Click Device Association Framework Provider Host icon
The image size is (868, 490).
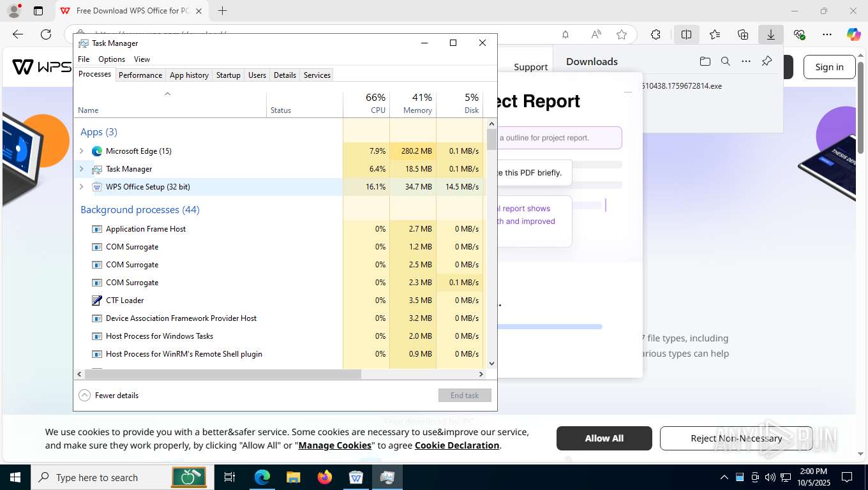pos(97,318)
